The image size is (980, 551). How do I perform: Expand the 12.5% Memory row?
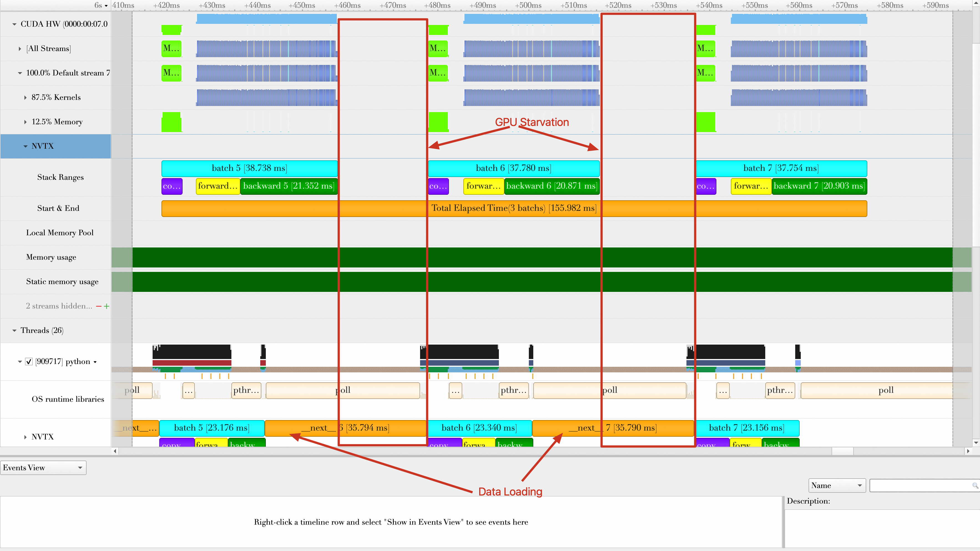pos(26,122)
